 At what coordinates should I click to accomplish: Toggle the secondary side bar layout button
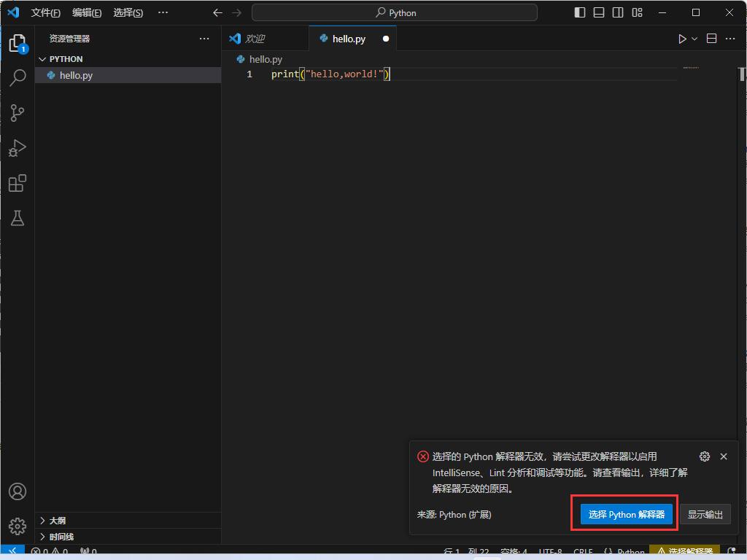point(618,12)
